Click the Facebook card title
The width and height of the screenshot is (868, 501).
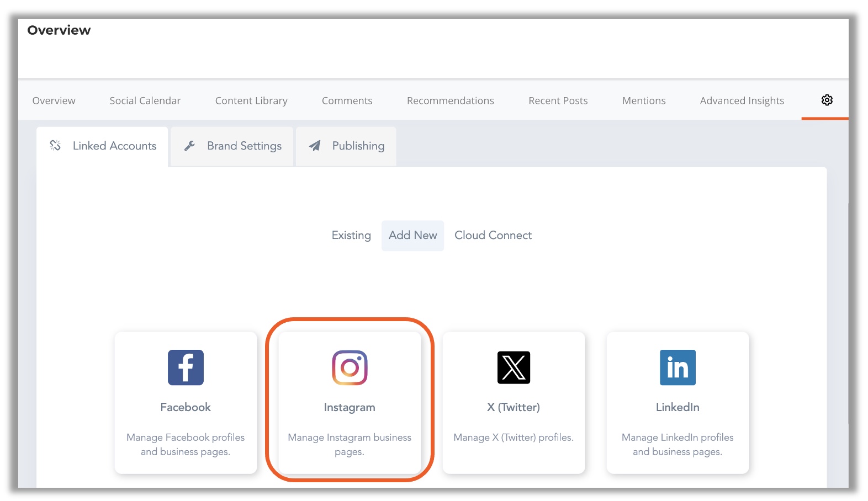point(186,407)
